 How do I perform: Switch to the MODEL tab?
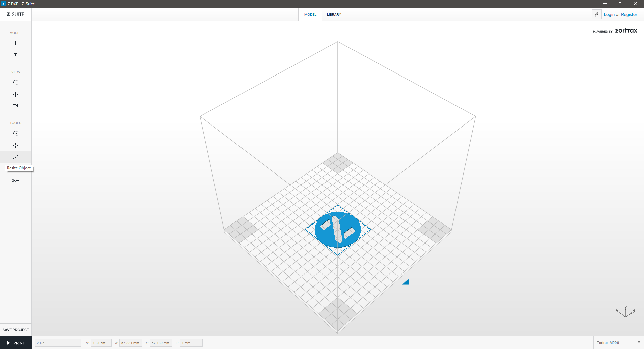pos(310,15)
